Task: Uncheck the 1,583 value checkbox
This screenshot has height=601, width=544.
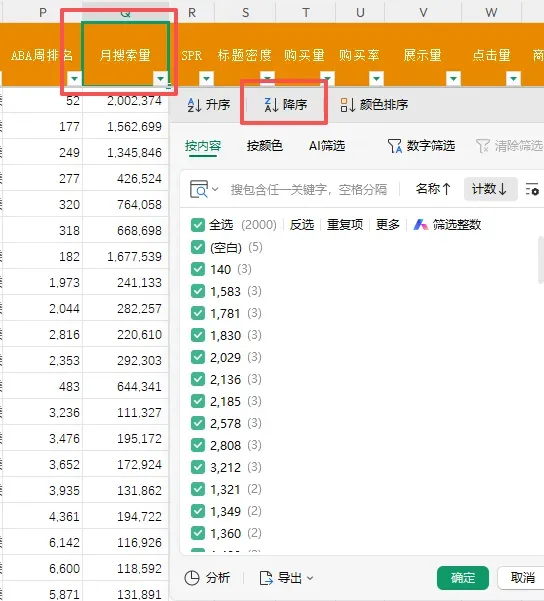Action: tap(198, 292)
